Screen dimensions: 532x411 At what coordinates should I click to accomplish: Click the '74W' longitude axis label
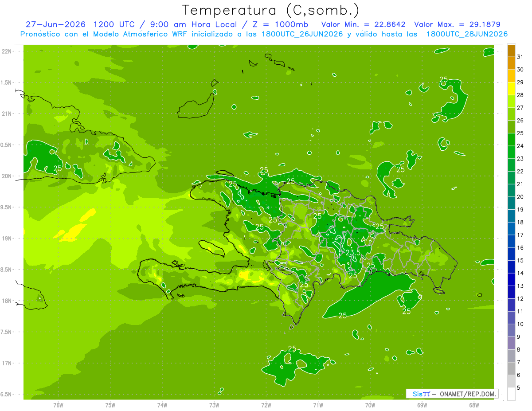[162, 405]
